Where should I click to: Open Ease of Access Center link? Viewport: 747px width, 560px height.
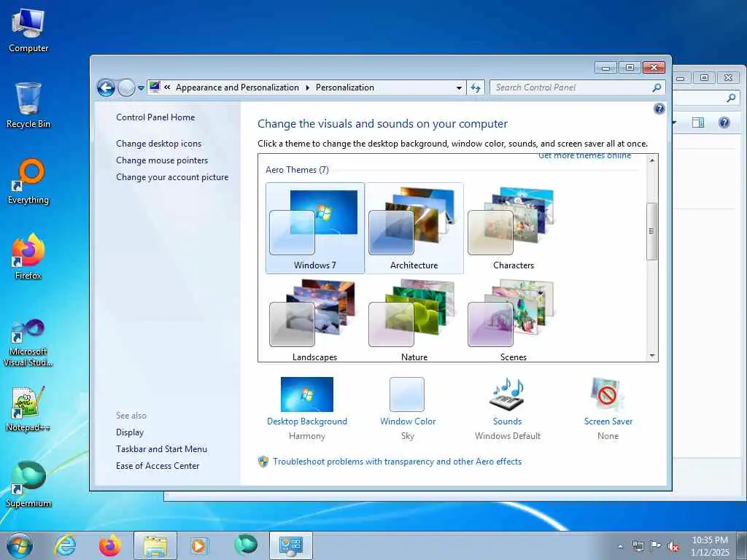158,466
